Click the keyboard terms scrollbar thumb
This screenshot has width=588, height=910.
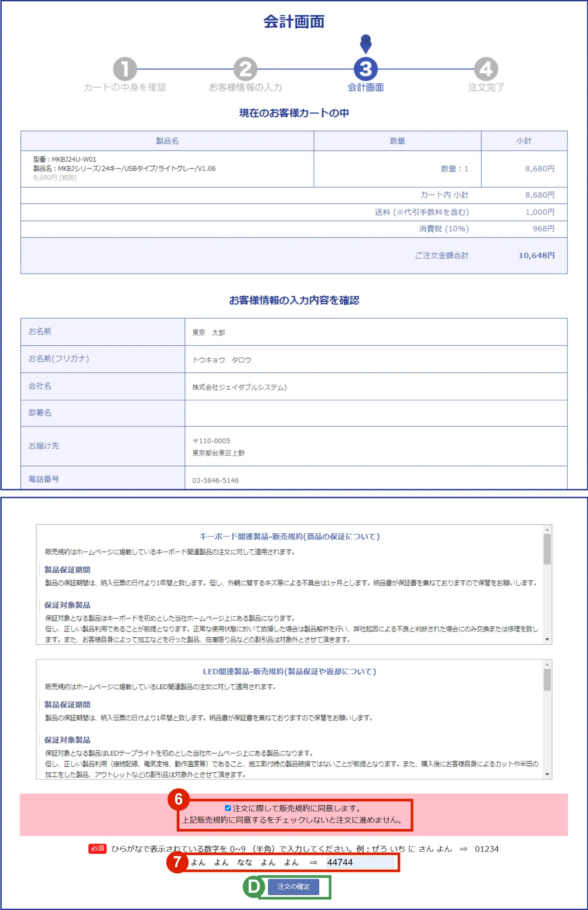[547, 549]
